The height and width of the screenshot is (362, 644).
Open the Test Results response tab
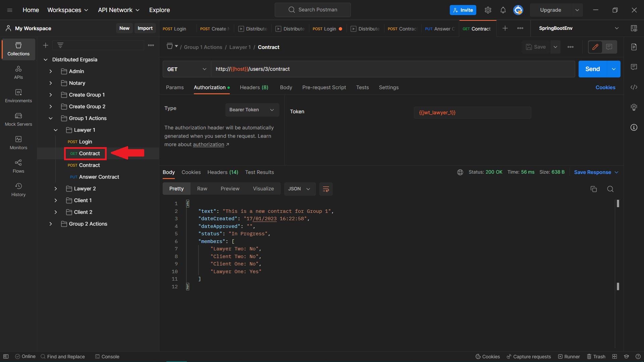259,172
